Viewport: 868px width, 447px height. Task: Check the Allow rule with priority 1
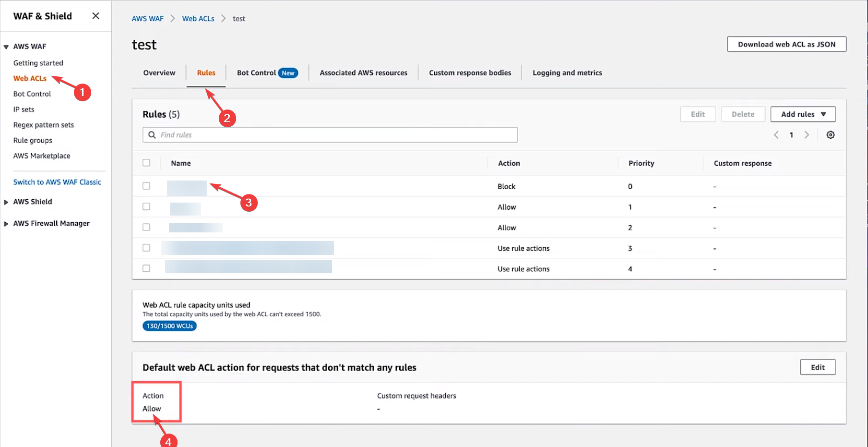click(146, 206)
